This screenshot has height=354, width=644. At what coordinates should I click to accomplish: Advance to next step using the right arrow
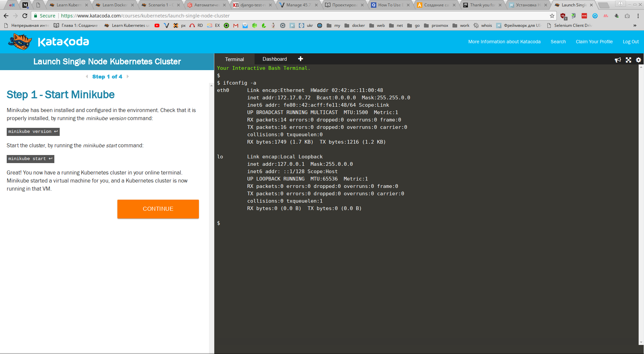pyautogui.click(x=128, y=77)
